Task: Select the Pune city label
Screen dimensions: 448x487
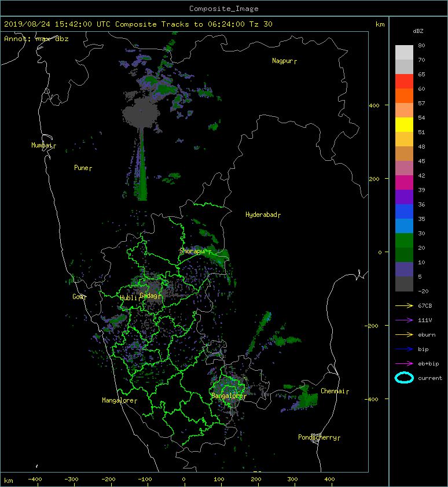Action: coord(83,168)
